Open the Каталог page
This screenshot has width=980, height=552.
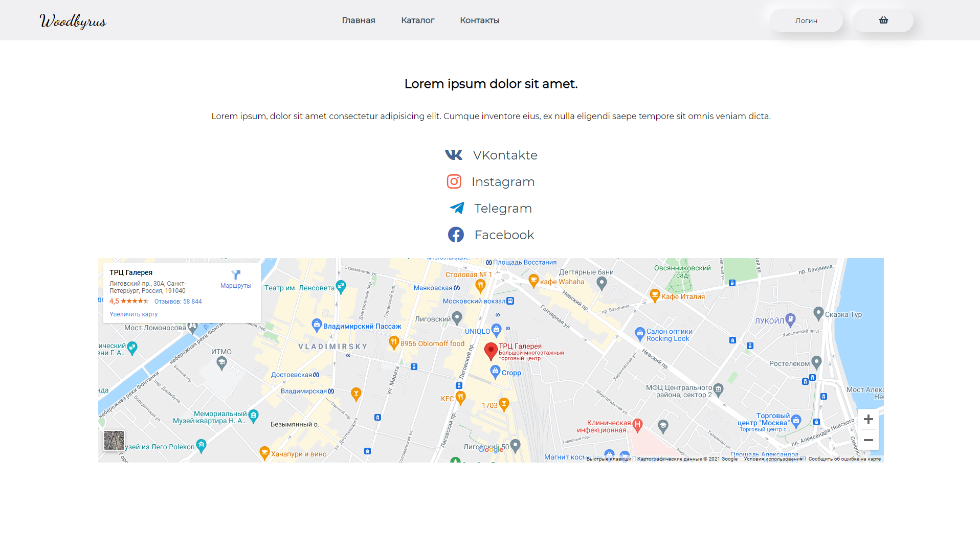point(417,20)
